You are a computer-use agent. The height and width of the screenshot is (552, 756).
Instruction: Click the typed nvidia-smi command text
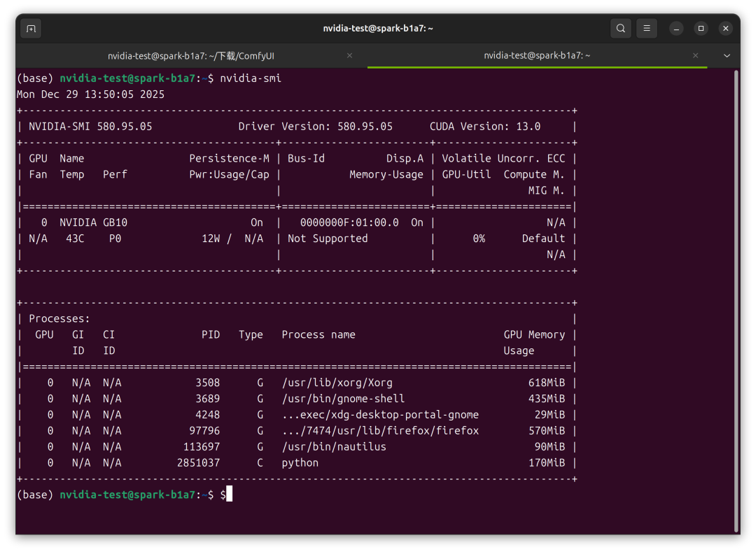pos(251,78)
